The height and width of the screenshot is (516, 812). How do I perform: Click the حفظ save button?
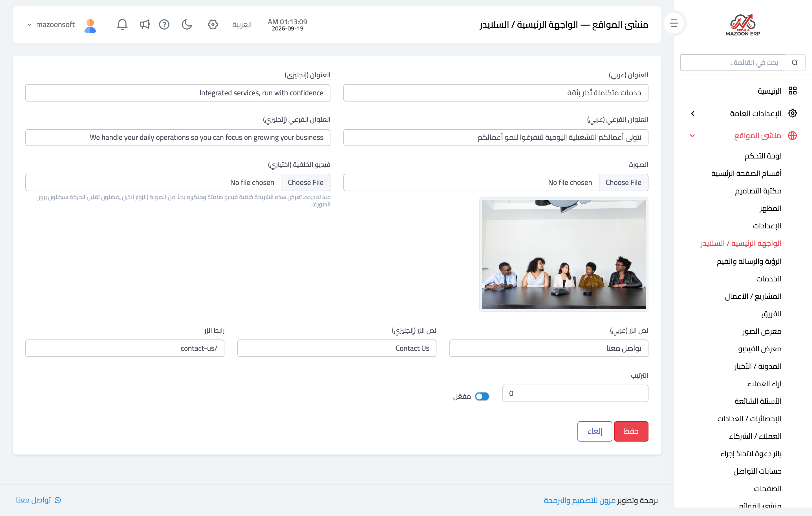coord(631,431)
